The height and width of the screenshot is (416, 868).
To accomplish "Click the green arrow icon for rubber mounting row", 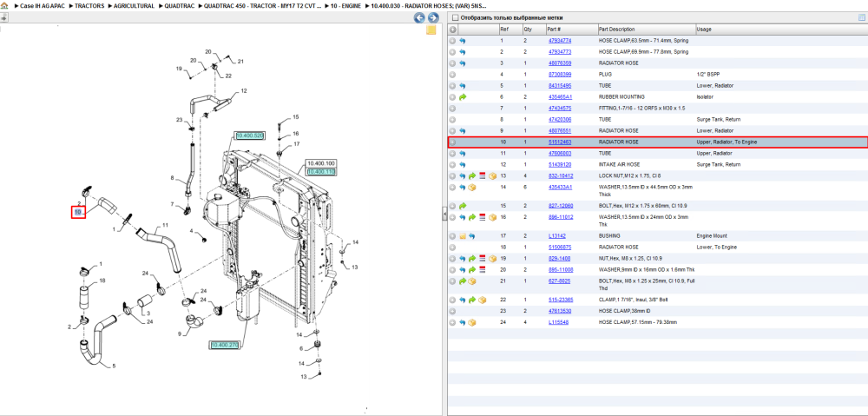I will [463, 97].
